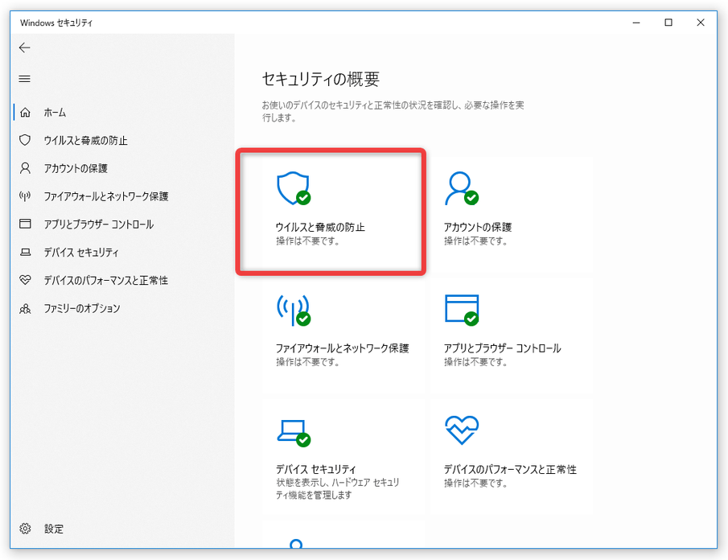728x560 pixels.
Task: Click the large heart icon on パフォーマンスと正常性 tile
Action: 462,430
